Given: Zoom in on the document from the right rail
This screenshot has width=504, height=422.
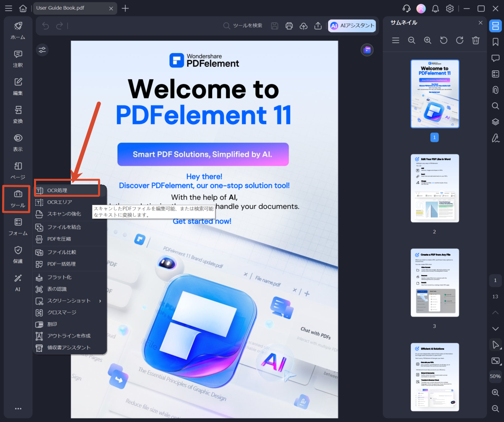Looking at the screenshot, I should [495, 392].
